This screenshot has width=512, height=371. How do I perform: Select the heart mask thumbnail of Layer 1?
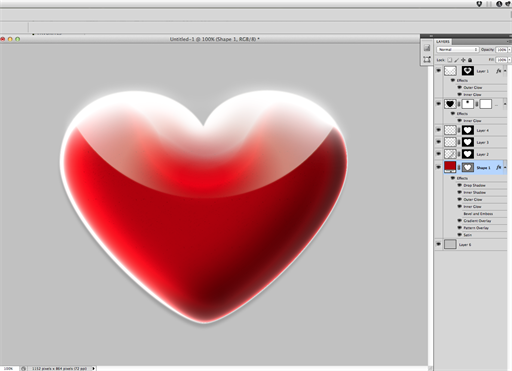467,71
